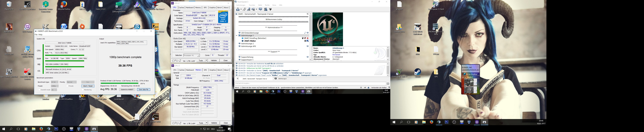This screenshot has width=644, height=132.
Task: Click the emoji smiley icon beside TeamSpeak chat box
Action: click(388, 84)
